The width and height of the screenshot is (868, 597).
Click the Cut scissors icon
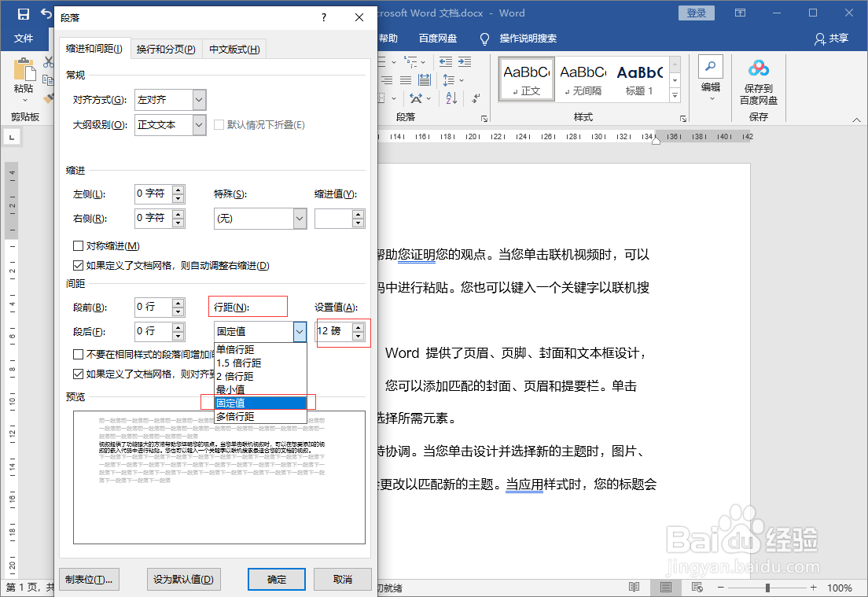(49, 63)
